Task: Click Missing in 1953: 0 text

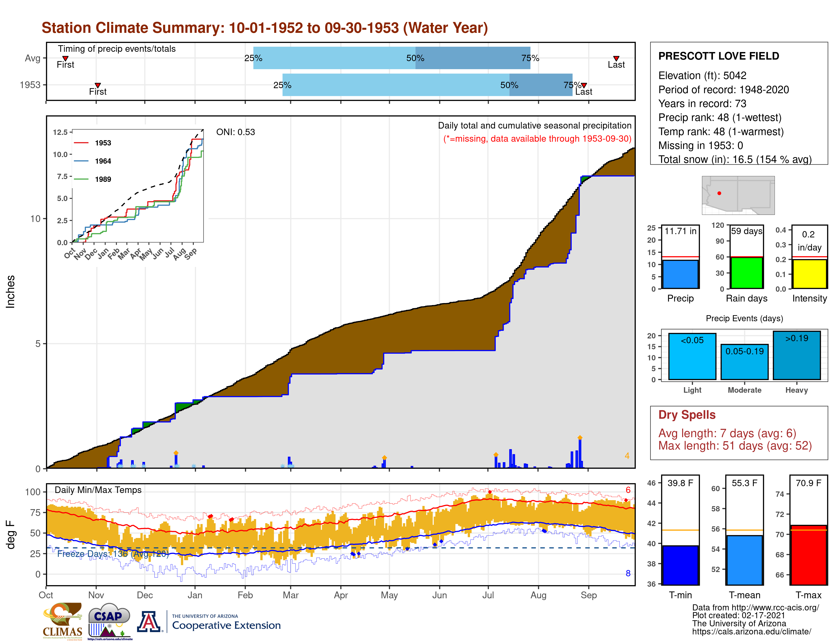Action: click(x=700, y=145)
